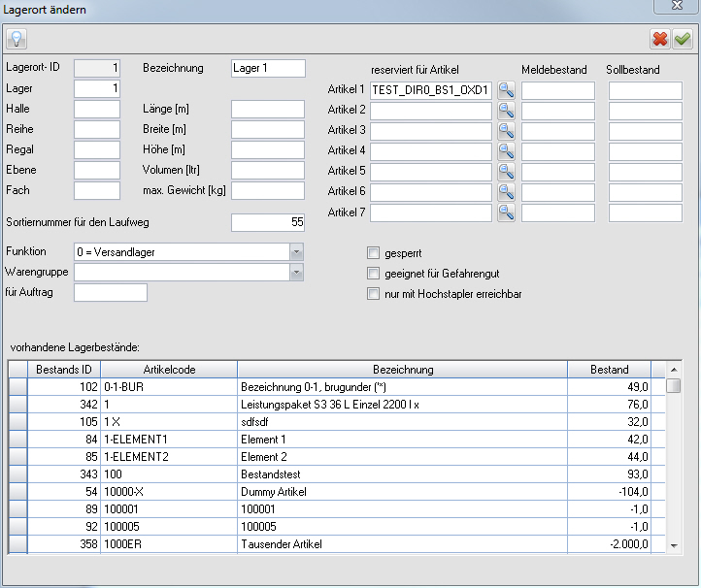Sort table by Bezeichnung column header

[x=403, y=370]
